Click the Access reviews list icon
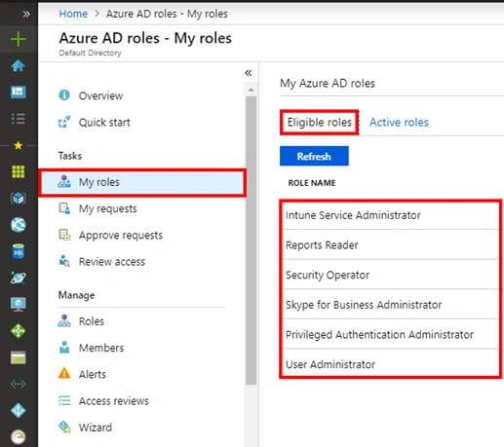Image resolution: width=504 pixels, height=447 pixels. [64, 400]
